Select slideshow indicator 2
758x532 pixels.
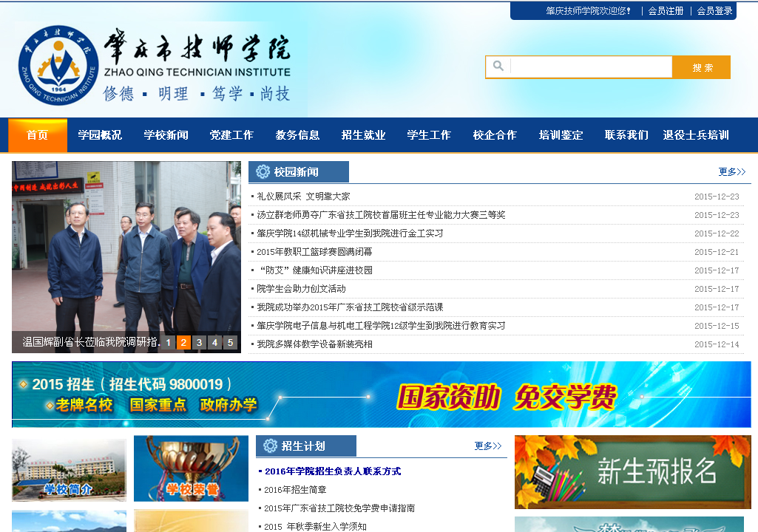click(x=183, y=343)
